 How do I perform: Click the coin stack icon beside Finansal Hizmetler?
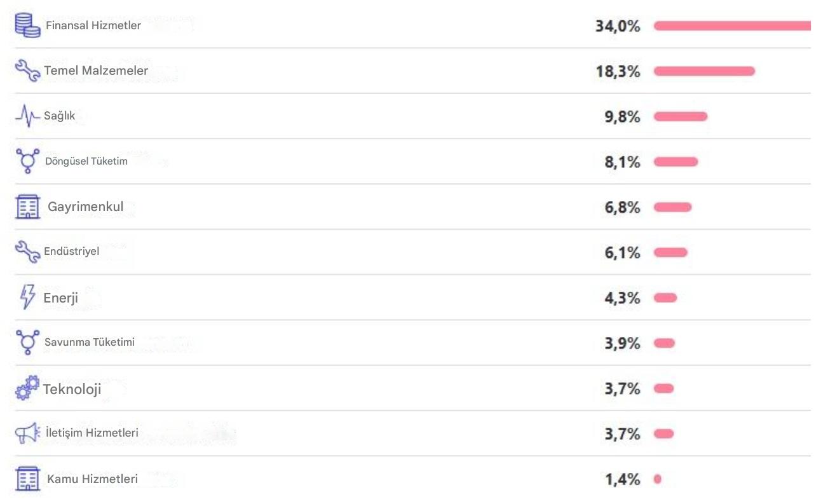point(27,25)
